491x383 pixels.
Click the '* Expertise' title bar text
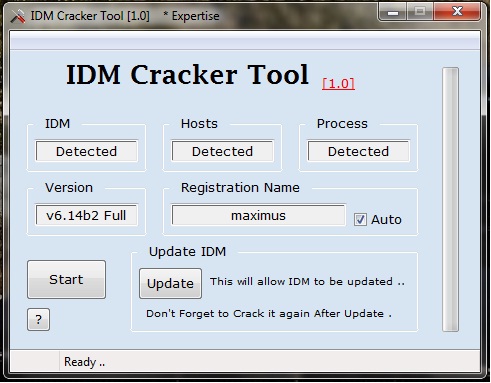coord(191,16)
